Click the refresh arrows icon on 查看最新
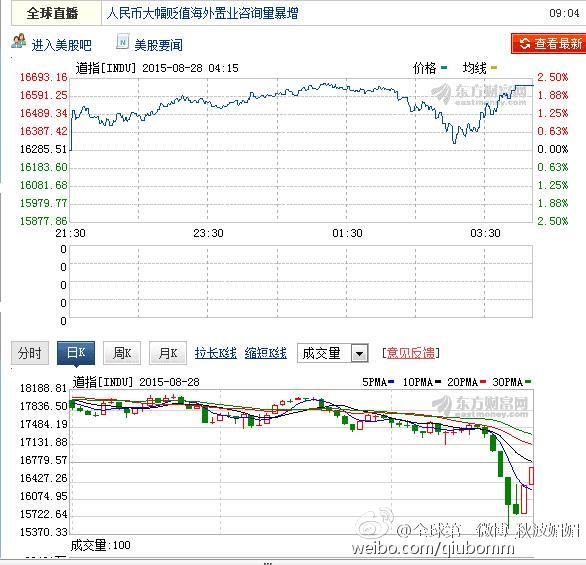The width and height of the screenshot is (586, 565). 525,44
